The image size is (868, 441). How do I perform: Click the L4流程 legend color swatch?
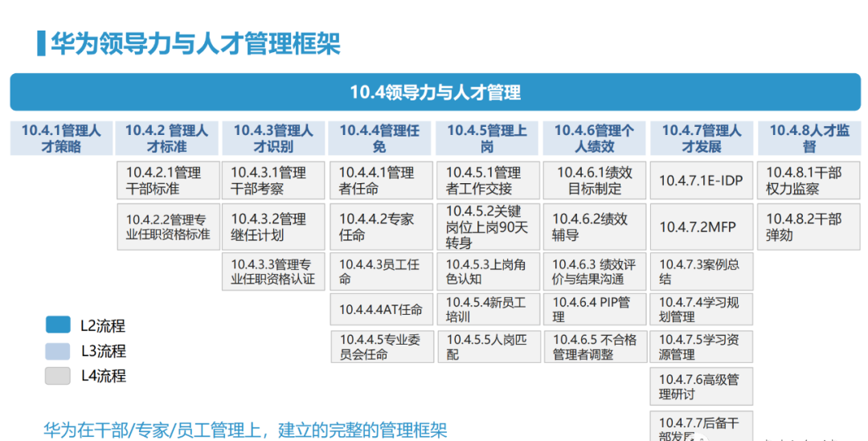tap(58, 376)
